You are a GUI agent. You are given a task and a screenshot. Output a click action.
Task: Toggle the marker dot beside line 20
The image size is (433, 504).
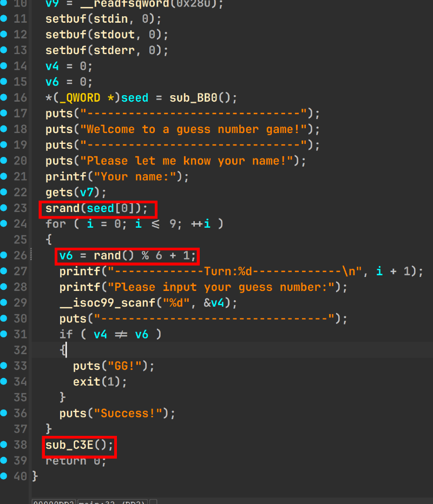pyautogui.click(x=4, y=161)
